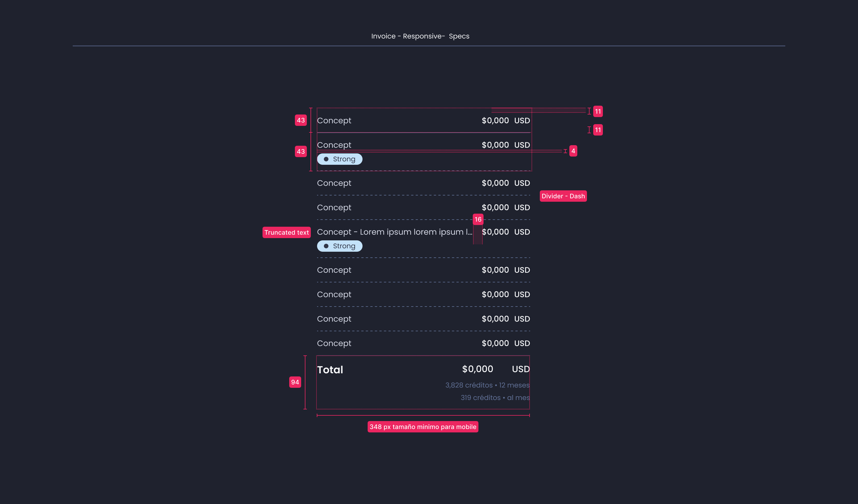Click the USD currency in the Total row
The image size is (858, 504).
[520, 369]
